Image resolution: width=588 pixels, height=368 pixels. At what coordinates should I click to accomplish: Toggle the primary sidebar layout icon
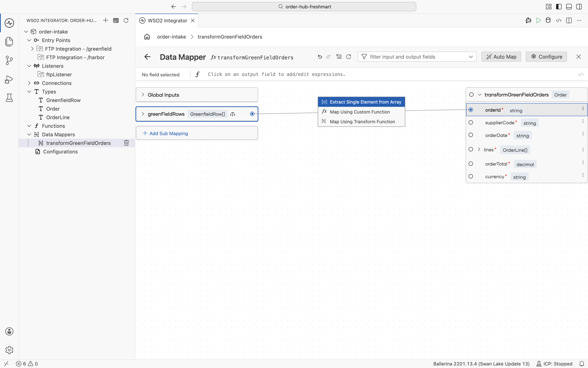[559, 7]
